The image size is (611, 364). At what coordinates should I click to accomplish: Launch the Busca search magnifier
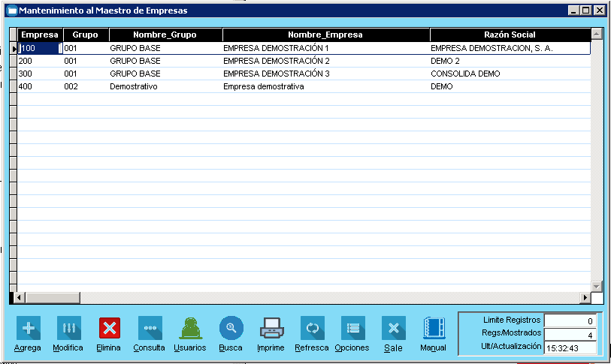coord(231,329)
